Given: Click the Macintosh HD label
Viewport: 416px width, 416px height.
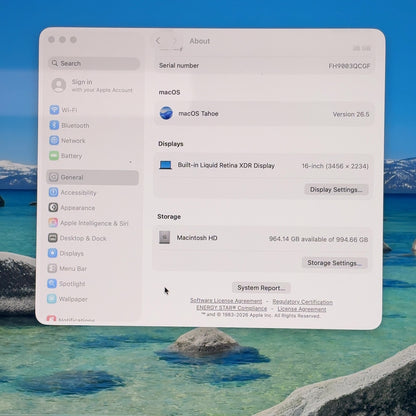Looking at the screenshot, I should click(x=197, y=238).
